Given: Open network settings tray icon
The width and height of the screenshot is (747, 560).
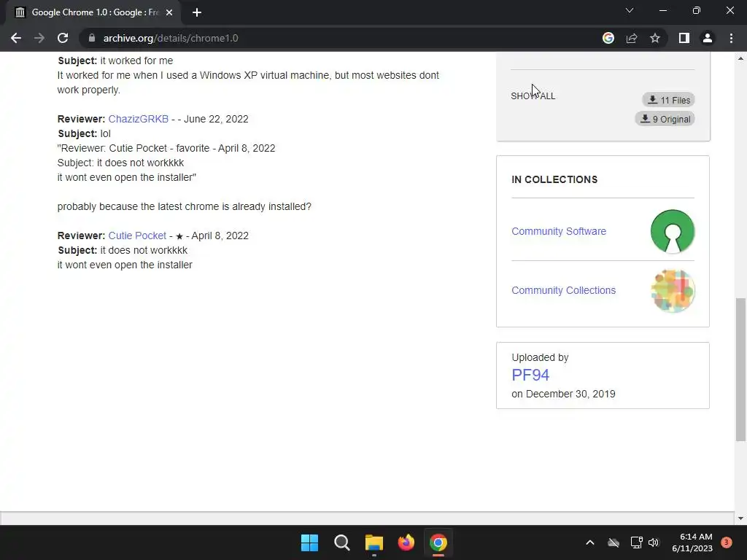Looking at the screenshot, I should (x=636, y=542).
